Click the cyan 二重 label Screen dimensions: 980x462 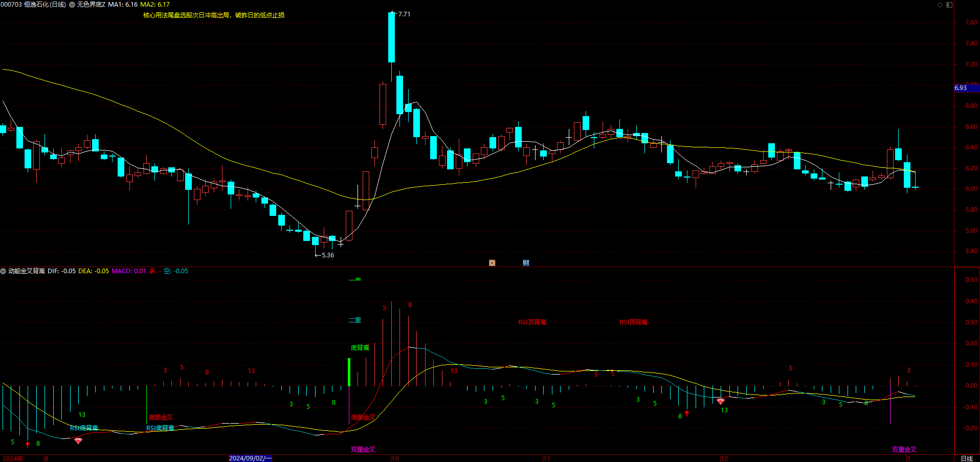(x=355, y=320)
